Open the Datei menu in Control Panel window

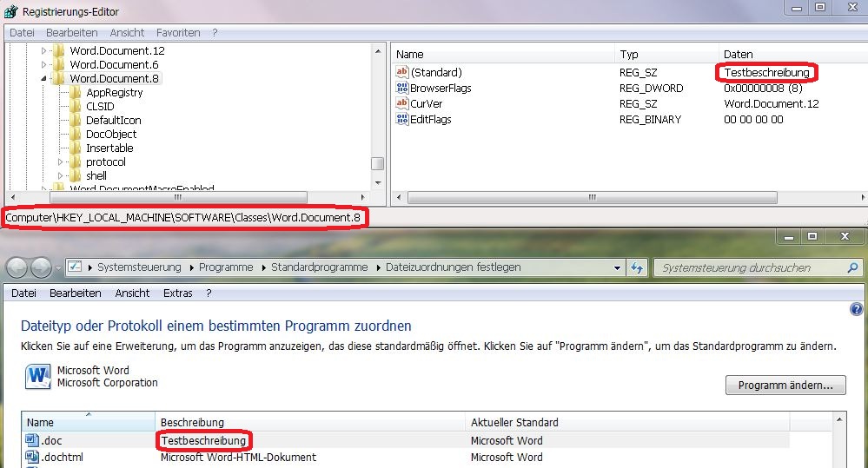click(23, 293)
